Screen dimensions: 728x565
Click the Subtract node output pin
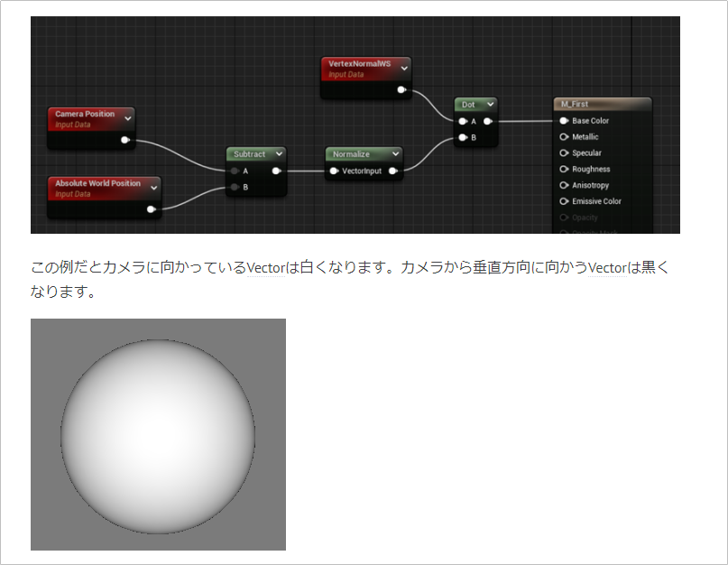[x=275, y=171]
